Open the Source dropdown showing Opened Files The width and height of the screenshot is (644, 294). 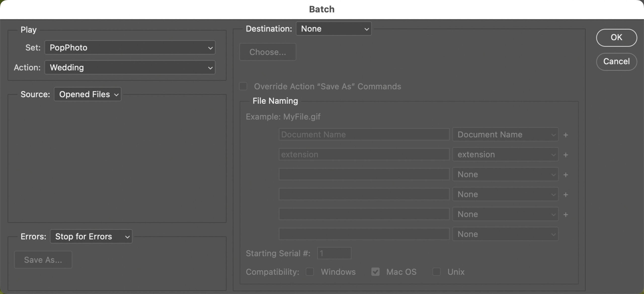click(x=88, y=94)
